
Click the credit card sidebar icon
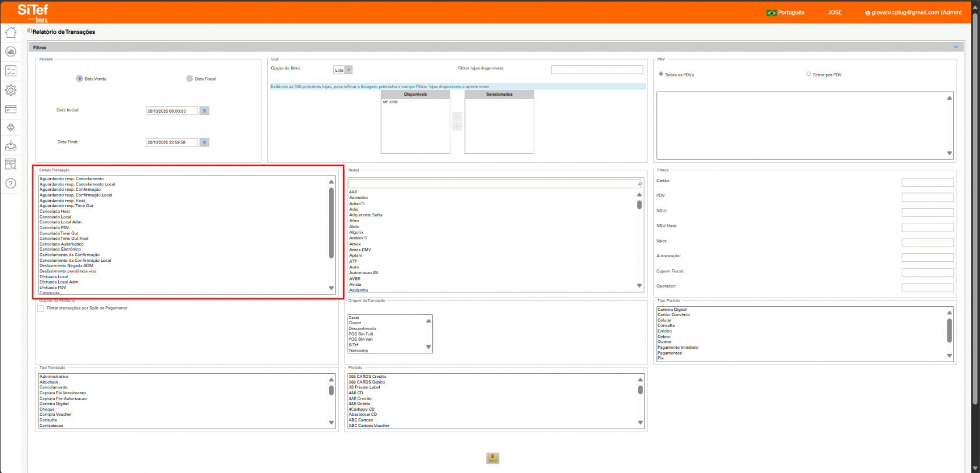point(10,109)
